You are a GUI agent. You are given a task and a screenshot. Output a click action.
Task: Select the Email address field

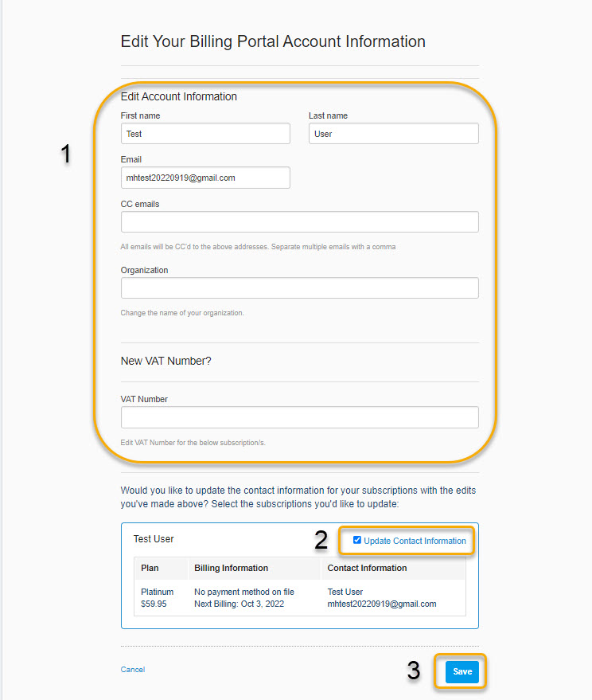tap(205, 178)
